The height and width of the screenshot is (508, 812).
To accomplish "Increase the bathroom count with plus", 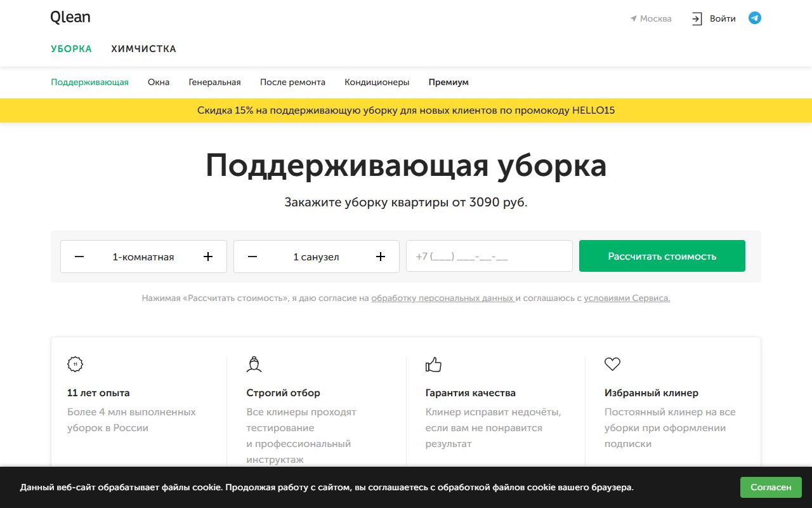I will (x=381, y=257).
